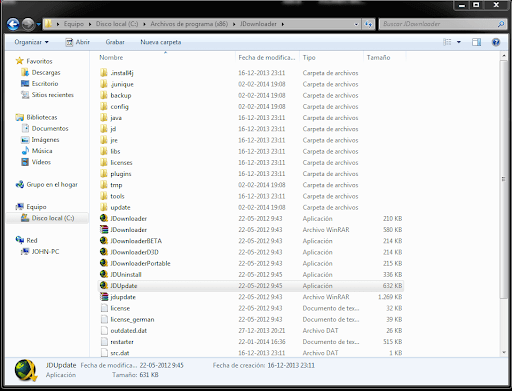Click the Abrir toolbar button
The image size is (512, 391).
pyautogui.click(x=78, y=42)
